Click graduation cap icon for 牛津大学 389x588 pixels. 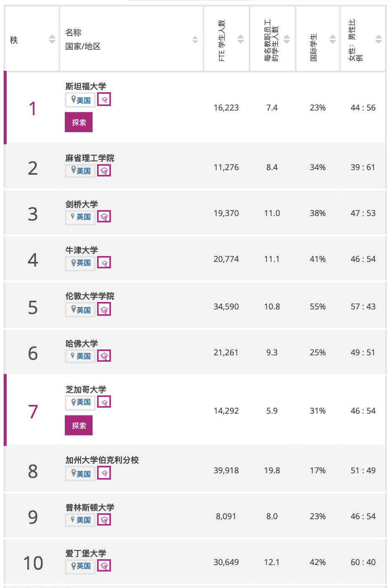click(104, 263)
